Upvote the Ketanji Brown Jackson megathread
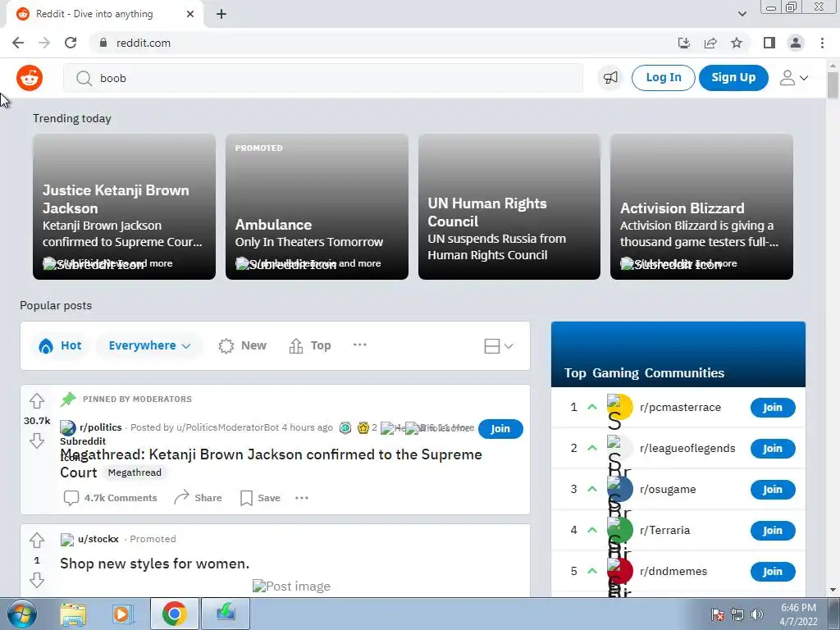Screen dimensions: 840x630 coord(37,400)
